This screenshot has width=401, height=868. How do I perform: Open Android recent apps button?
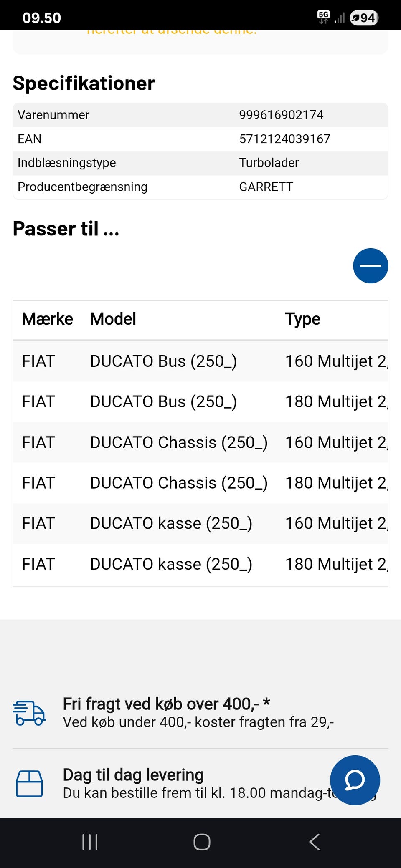click(x=90, y=842)
